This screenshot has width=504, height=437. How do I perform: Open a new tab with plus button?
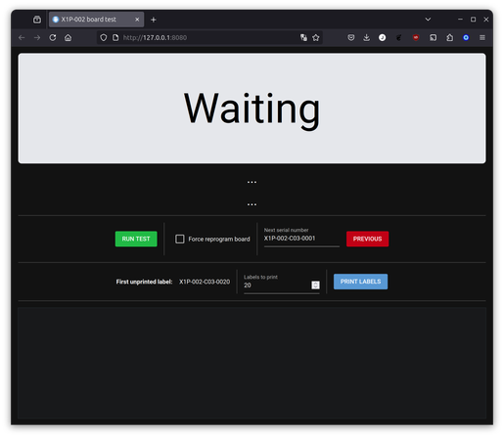click(x=154, y=20)
